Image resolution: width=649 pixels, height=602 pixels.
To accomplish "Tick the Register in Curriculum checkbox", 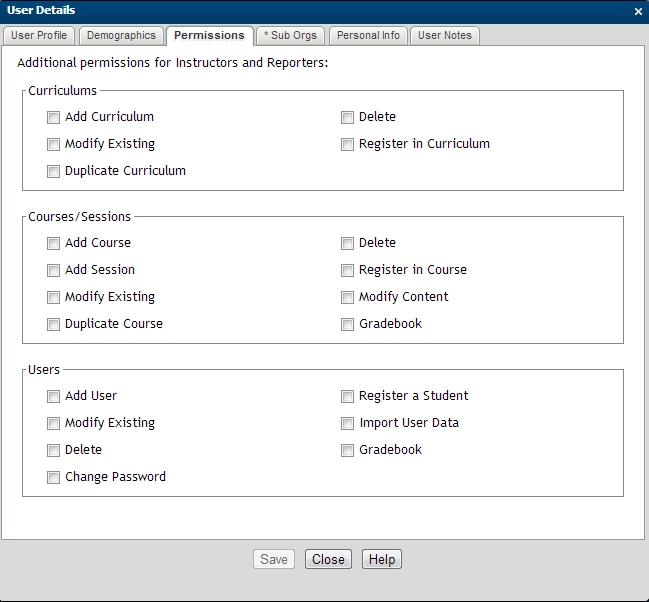I will (348, 144).
